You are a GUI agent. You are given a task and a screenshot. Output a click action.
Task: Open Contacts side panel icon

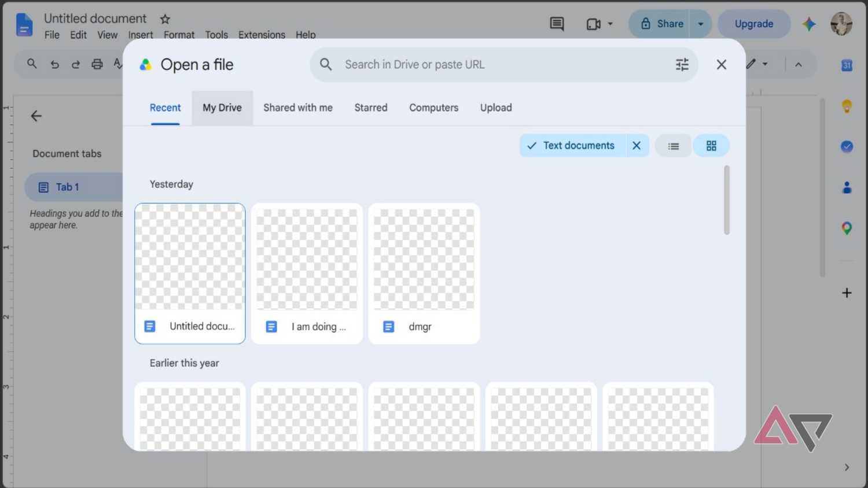pos(847,187)
